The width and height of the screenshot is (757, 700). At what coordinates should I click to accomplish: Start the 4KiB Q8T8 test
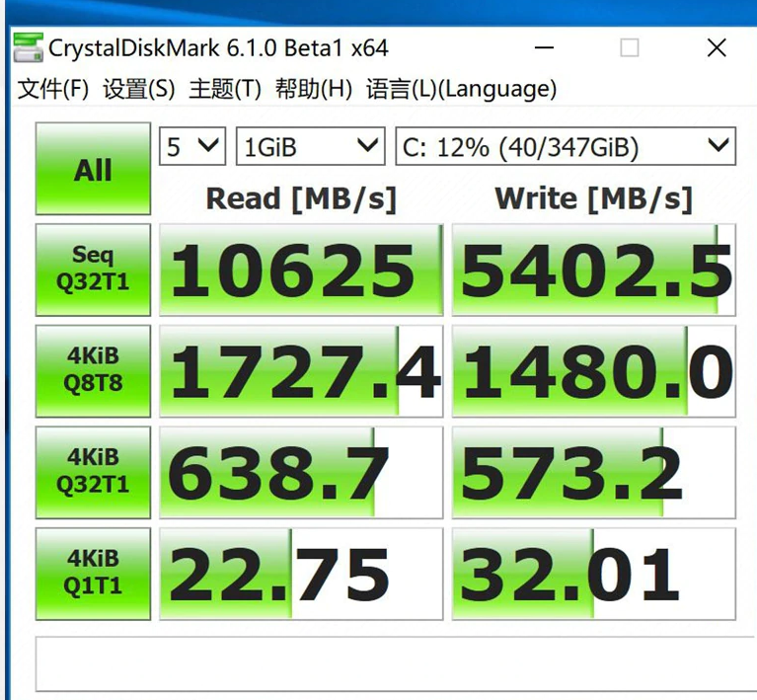[93, 371]
